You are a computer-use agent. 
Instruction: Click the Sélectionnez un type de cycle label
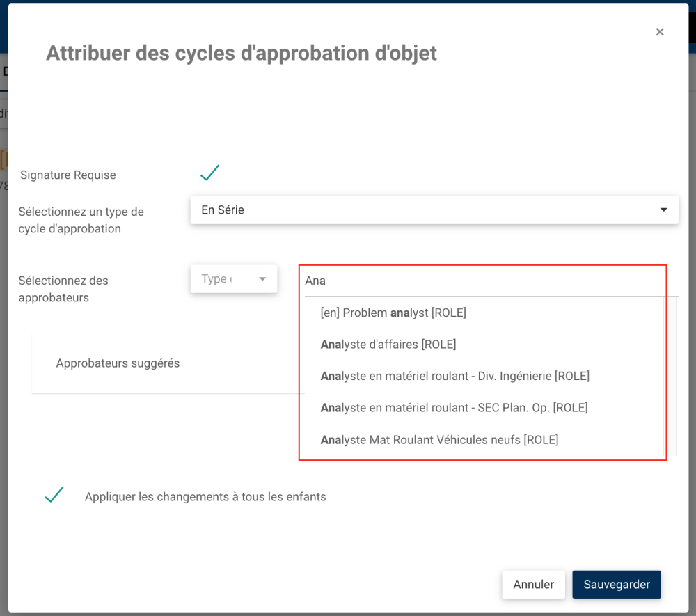point(81,220)
